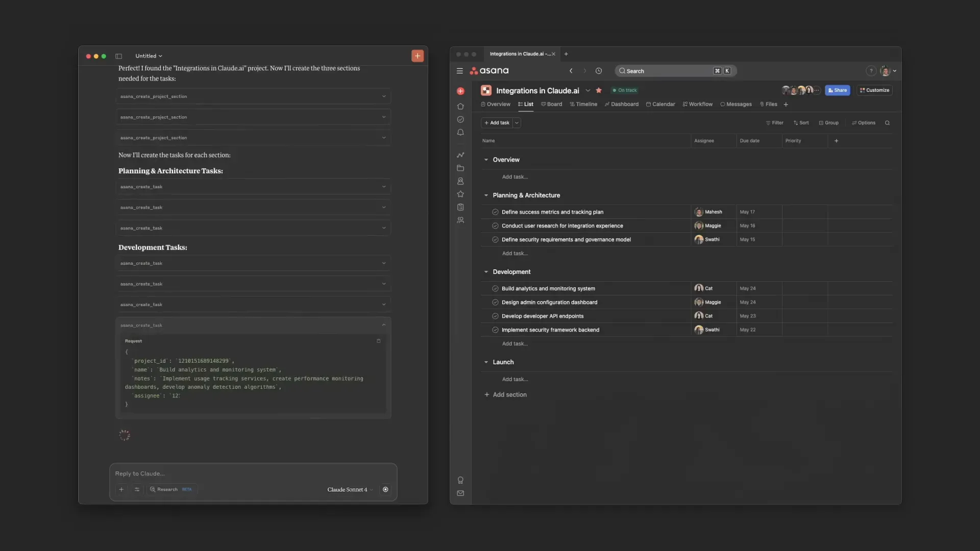Toggle the Research beta option in Claude

(171, 489)
